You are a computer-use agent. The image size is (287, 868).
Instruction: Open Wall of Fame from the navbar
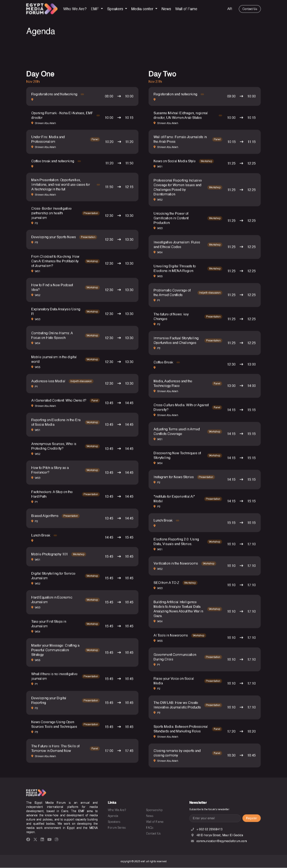(186, 9)
